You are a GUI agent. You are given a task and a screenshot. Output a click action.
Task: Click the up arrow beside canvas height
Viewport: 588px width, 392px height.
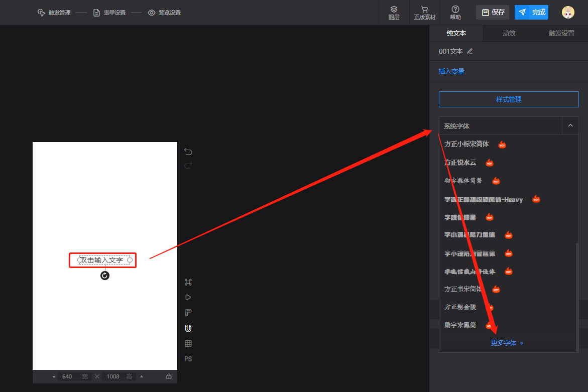coord(142,376)
